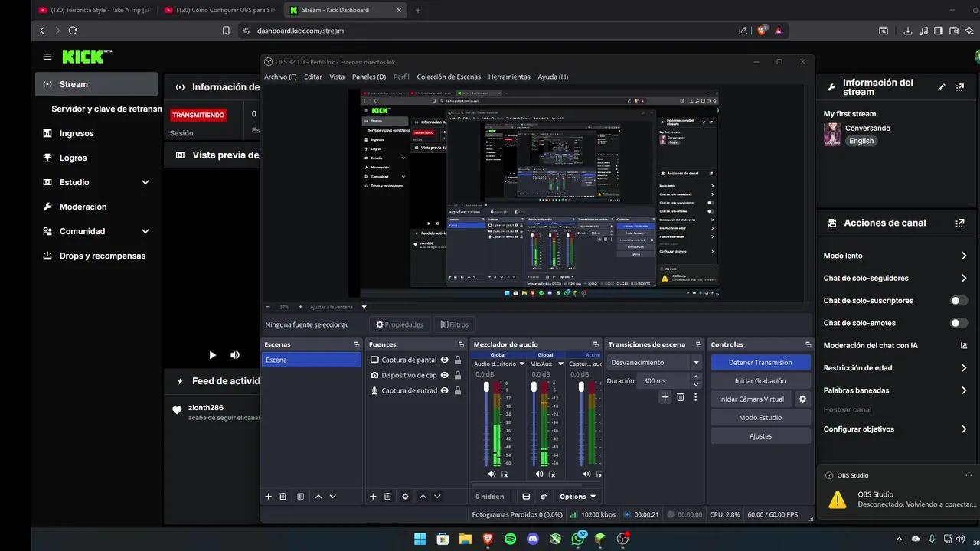Pop out Acciones de canal panel
Screen dimensions: 980x551
[x=960, y=223]
